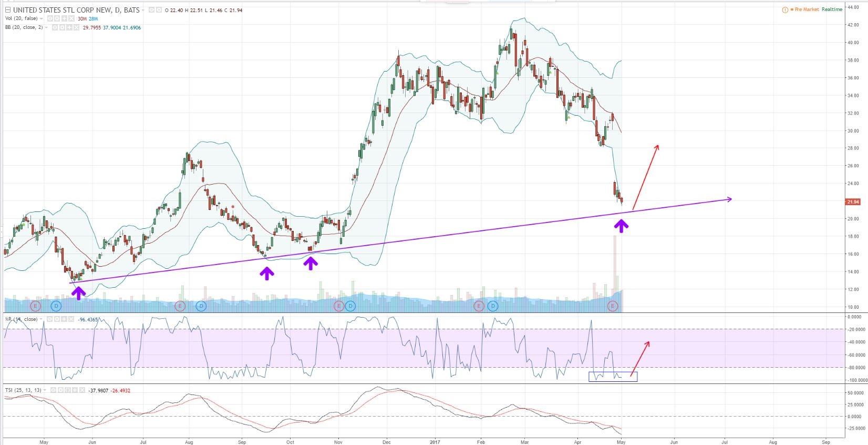Open the Vol (20, false) indicator dropdown
The height and width of the screenshot is (445, 868).
(41, 18)
